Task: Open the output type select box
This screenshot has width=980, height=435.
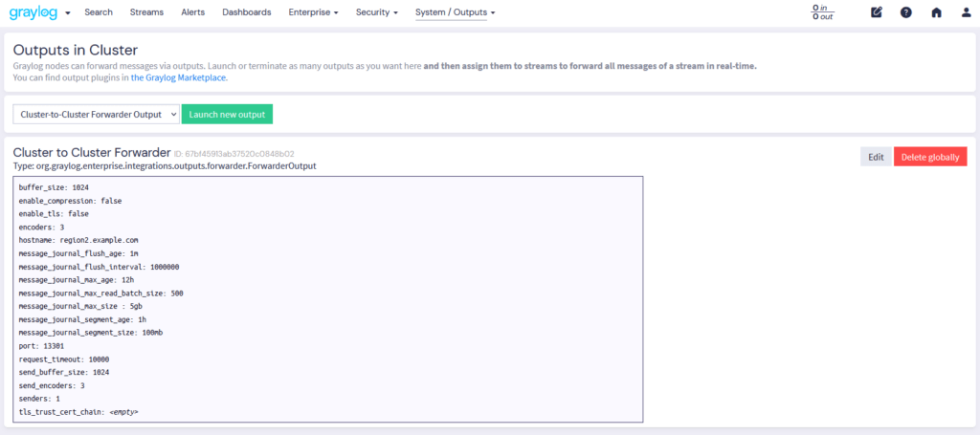Action: [x=96, y=114]
